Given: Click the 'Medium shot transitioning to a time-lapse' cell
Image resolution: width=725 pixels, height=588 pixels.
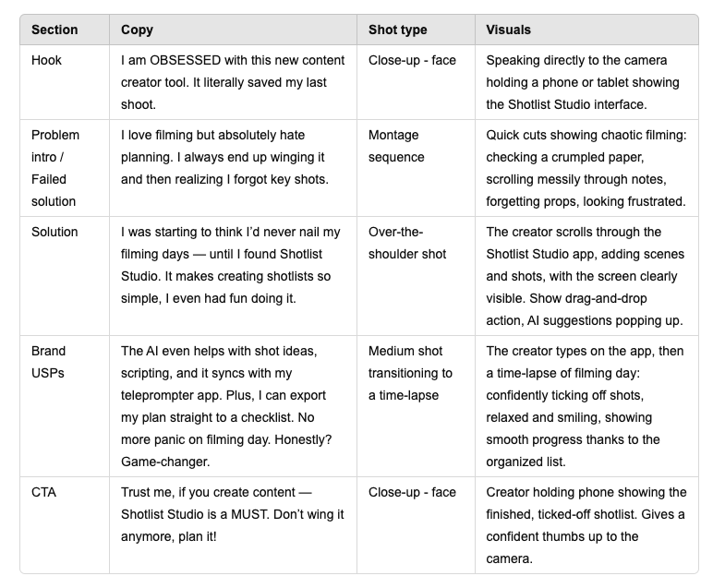Looking at the screenshot, I should (410, 373).
